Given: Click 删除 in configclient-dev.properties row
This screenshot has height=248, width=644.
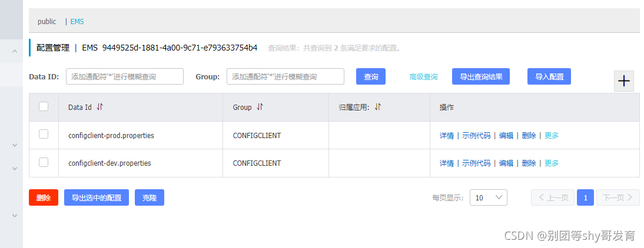Looking at the screenshot, I should click(x=529, y=163).
